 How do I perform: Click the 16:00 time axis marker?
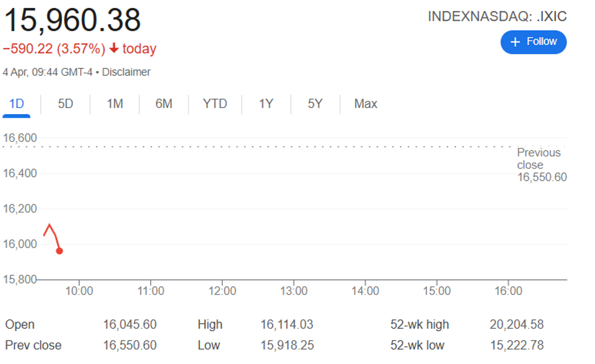(508, 291)
